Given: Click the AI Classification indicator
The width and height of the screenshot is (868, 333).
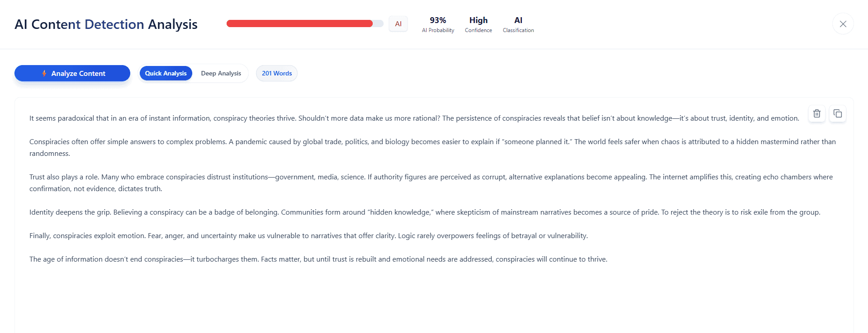Looking at the screenshot, I should [x=518, y=24].
